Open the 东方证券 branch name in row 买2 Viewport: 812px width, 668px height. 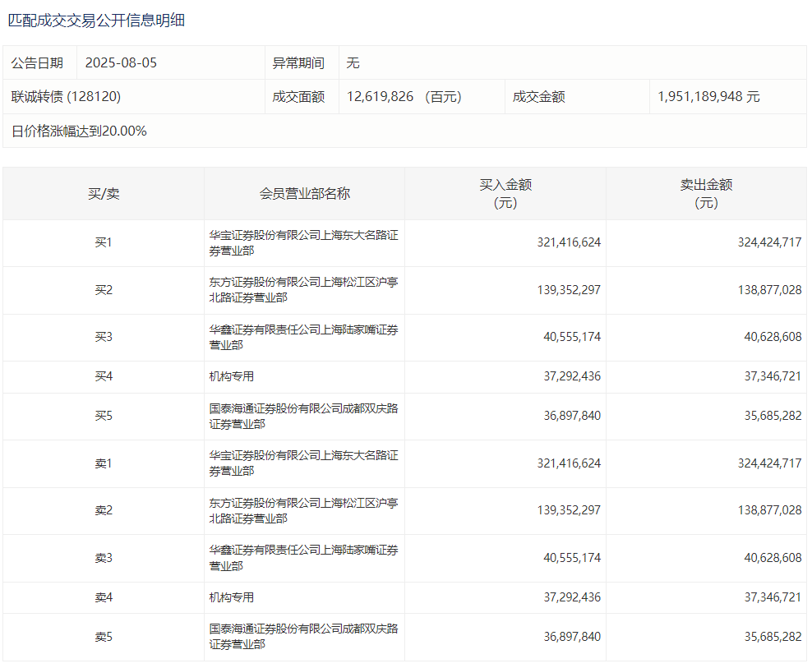pos(303,290)
